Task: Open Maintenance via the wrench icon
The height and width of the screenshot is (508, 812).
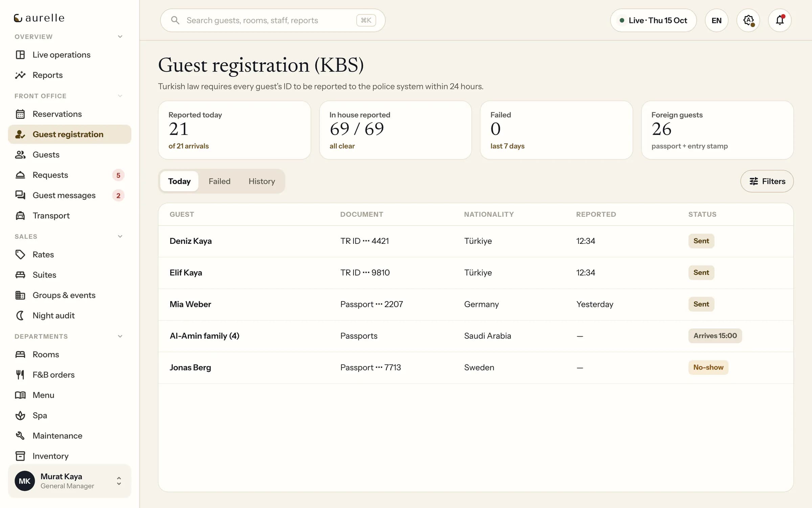Action: [20, 436]
